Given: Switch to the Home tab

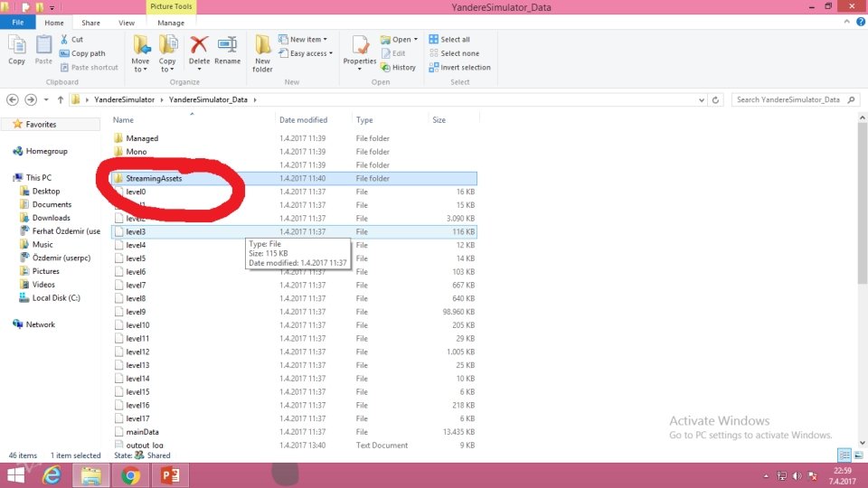Looking at the screenshot, I should [x=53, y=23].
